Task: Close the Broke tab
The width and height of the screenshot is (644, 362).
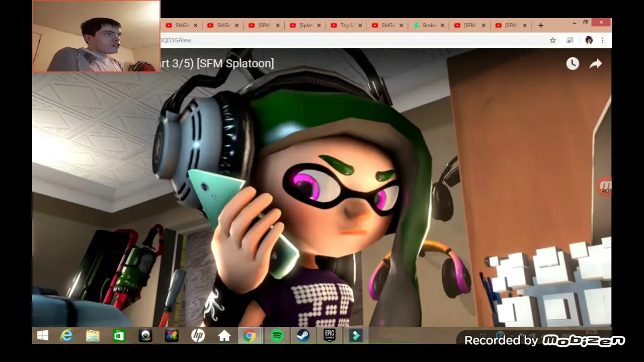Action: (x=442, y=25)
